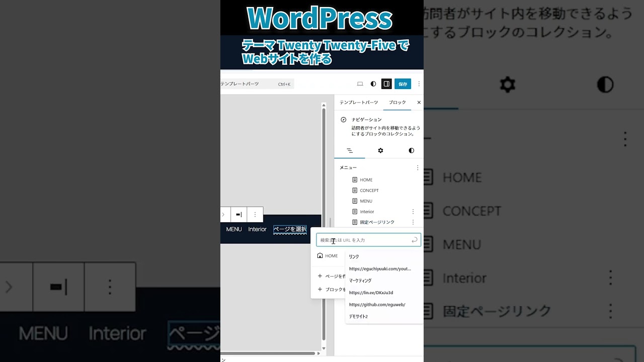Open the テンプレートパーツ Ctrl+K command palette
The image size is (644, 362).
257,84
